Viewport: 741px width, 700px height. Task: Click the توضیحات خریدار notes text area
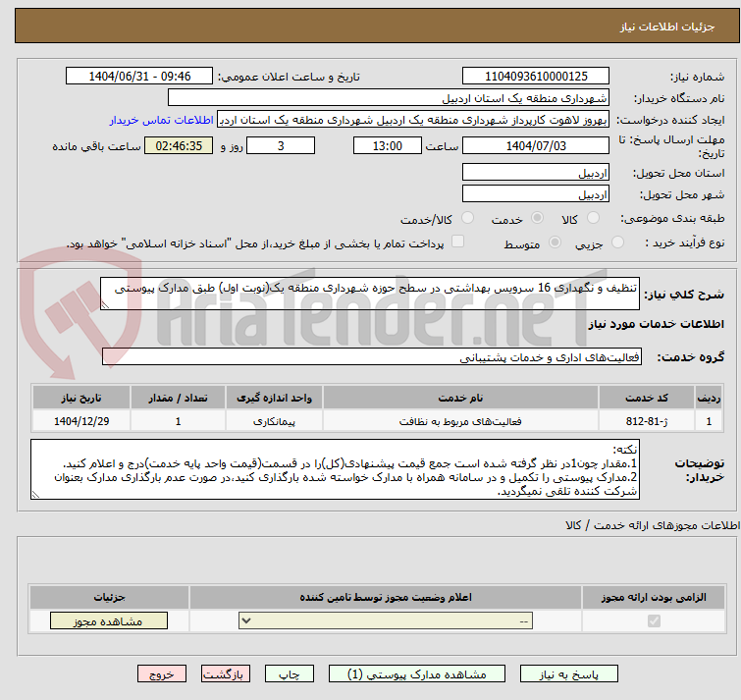(x=335, y=469)
